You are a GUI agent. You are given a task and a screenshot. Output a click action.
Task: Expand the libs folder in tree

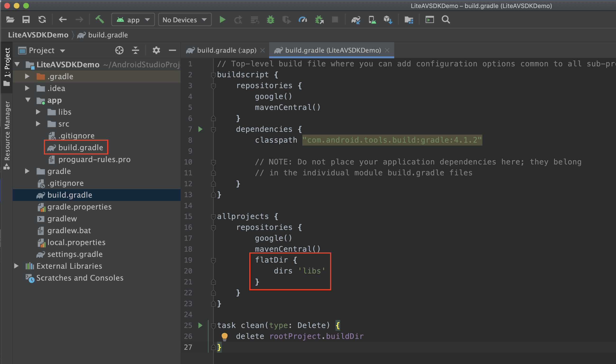[x=38, y=112]
